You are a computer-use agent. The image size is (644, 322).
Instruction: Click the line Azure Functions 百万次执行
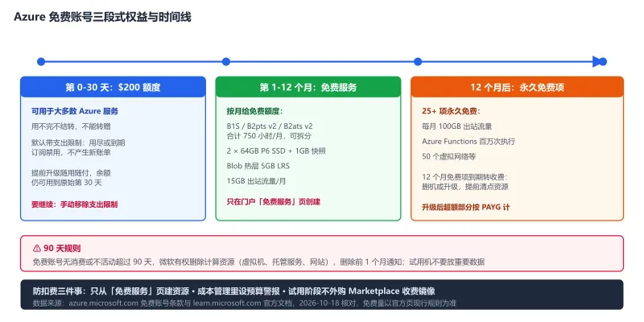[x=469, y=142]
